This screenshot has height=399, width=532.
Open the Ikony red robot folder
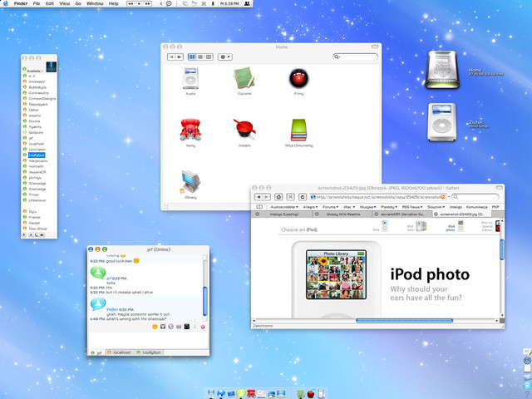point(190,130)
